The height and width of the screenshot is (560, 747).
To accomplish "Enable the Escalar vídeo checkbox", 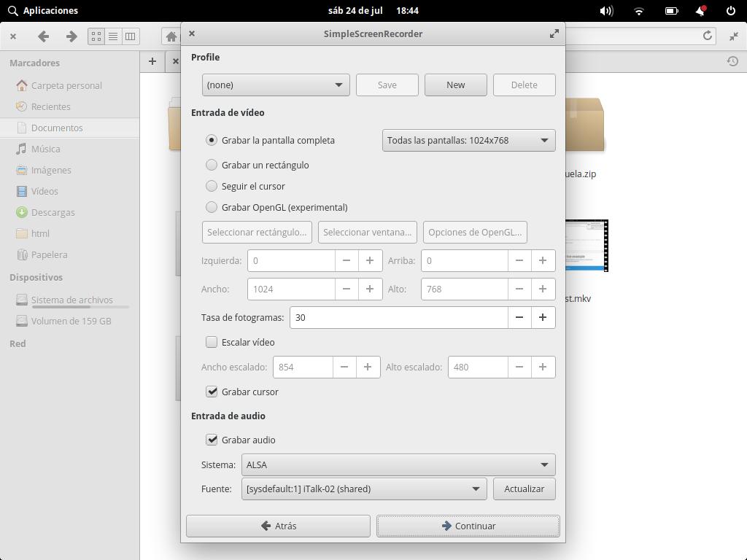I will pos(212,343).
